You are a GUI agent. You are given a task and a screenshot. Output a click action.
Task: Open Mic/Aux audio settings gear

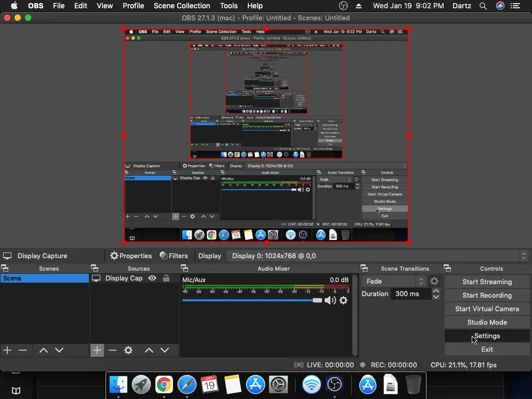tap(343, 300)
